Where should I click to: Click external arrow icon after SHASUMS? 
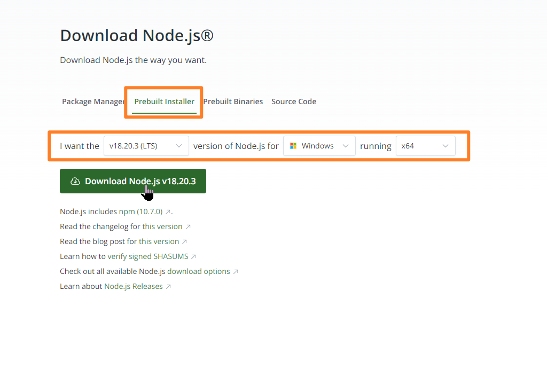[193, 257]
